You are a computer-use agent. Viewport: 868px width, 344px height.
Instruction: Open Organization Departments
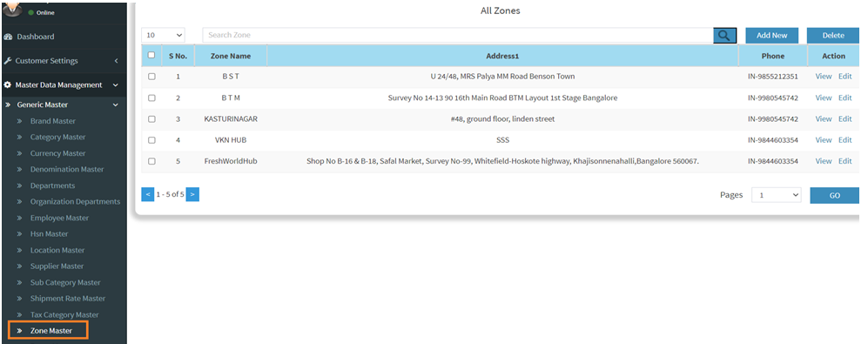tap(75, 202)
